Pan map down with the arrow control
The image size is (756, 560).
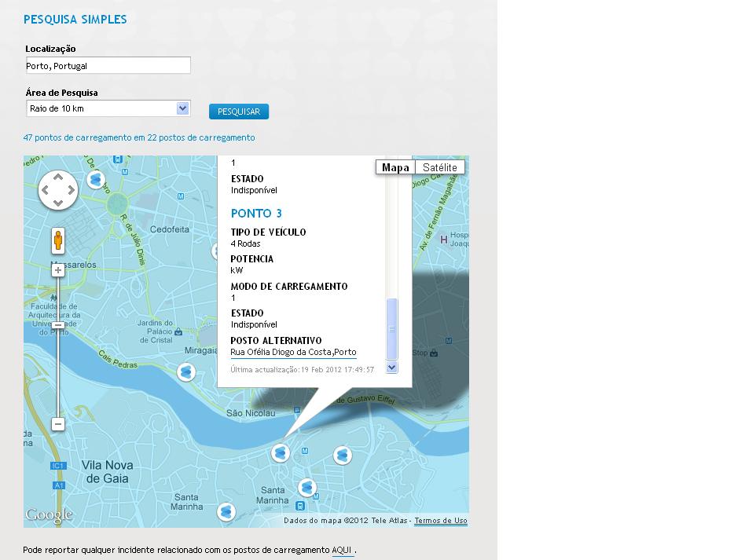coord(58,203)
